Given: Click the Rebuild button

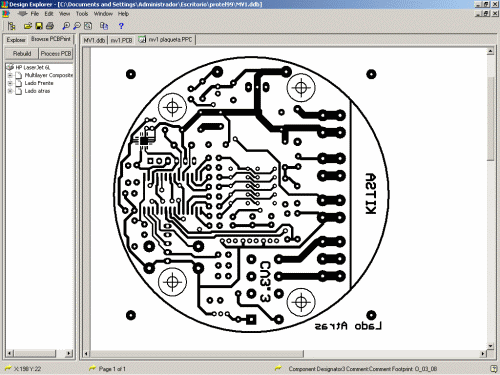Looking at the screenshot, I should [22, 54].
